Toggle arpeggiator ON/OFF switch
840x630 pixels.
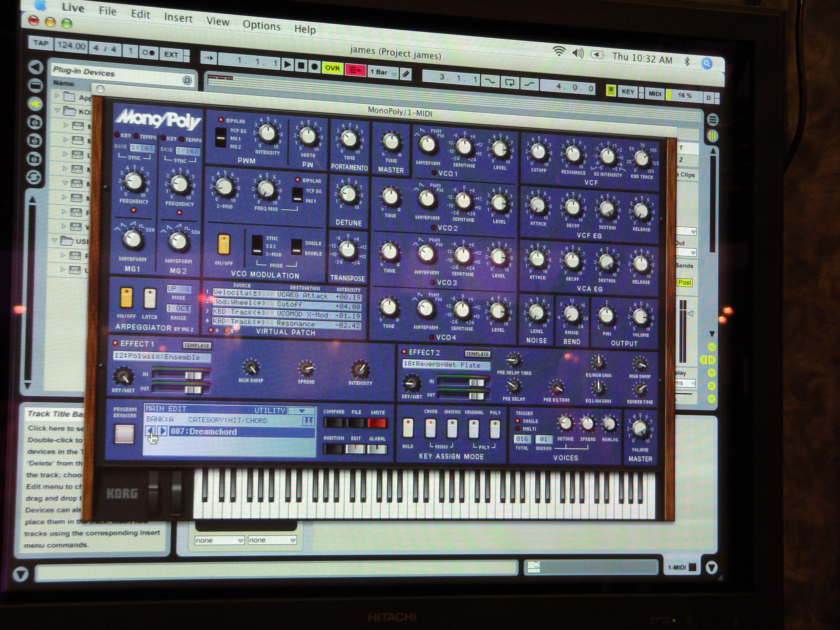coord(126,298)
